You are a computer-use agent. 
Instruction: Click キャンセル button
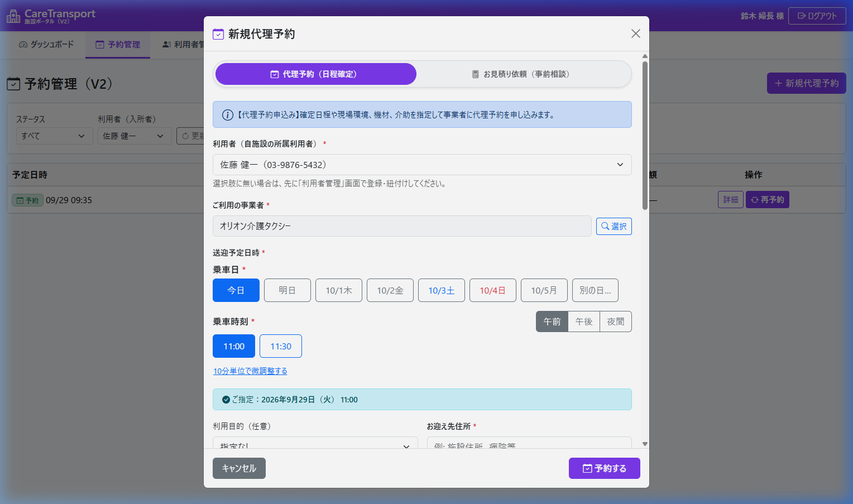(x=239, y=468)
